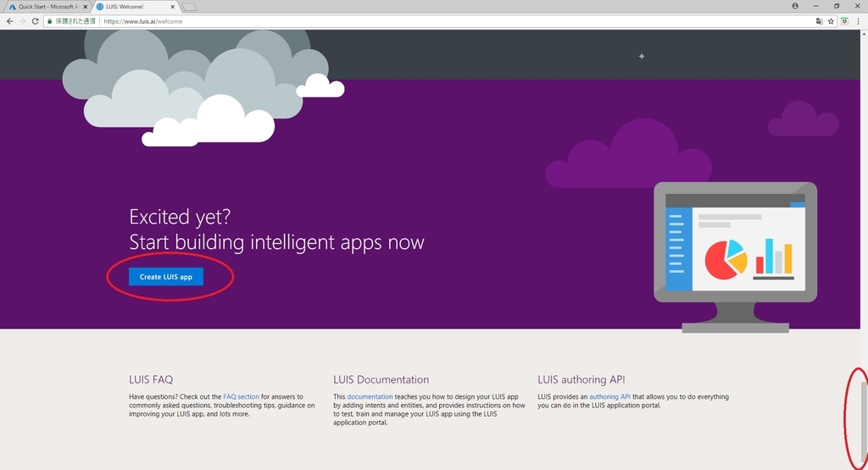Viewport: 868px width, 470px height.
Task: Focus the address bar showing luis.ai/welcome
Action: (442, 21)
